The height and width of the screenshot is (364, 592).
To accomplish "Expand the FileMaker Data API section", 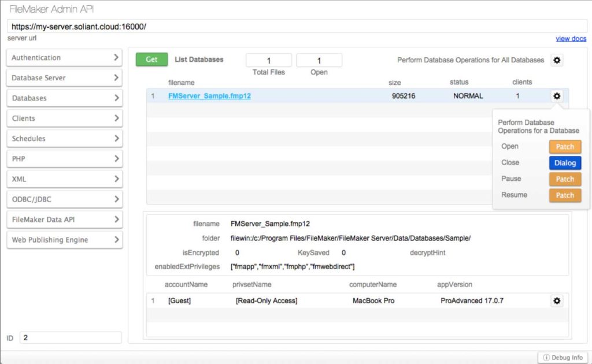I will pos(64,219).
